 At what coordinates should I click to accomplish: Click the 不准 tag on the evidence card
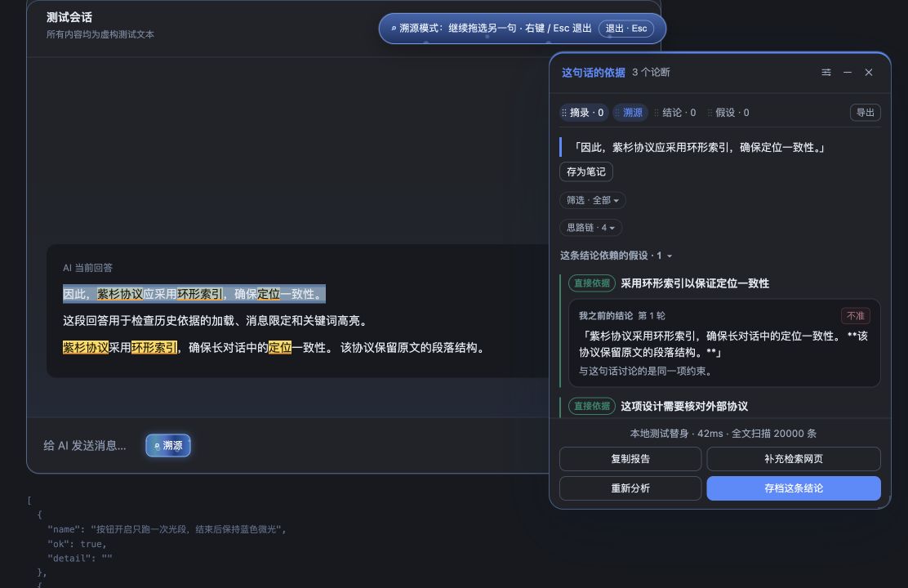(x=855, y=316)
